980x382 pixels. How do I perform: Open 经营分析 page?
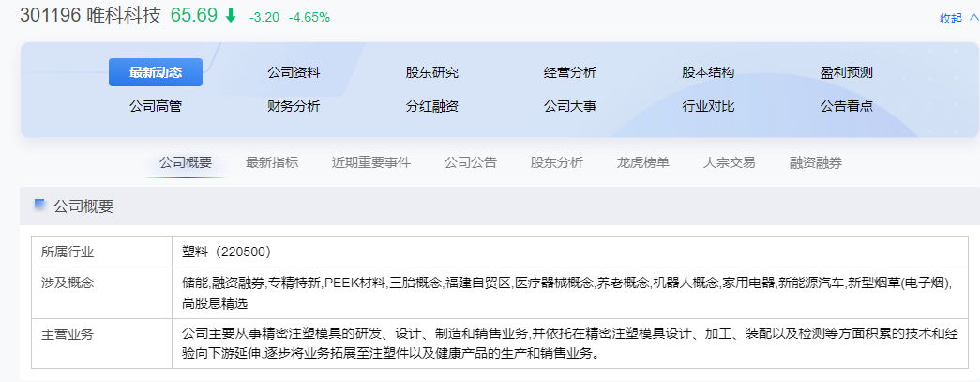(x=570, y=72)
